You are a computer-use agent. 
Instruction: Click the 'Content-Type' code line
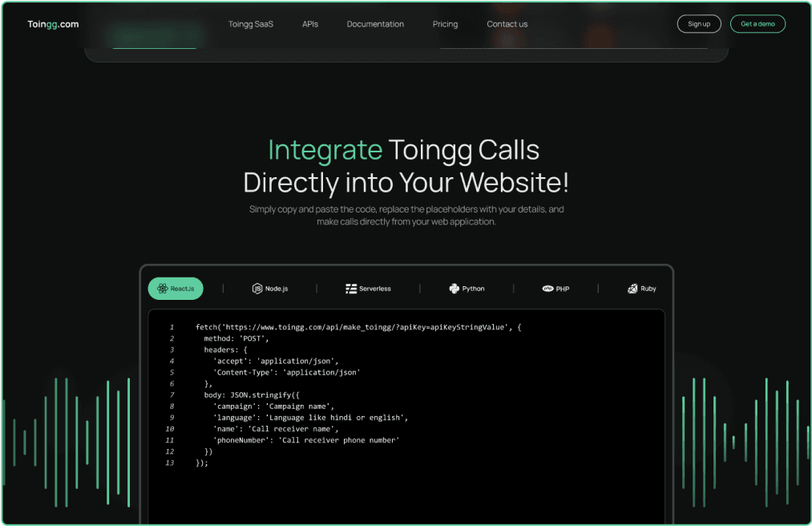pyautogui.click(x=286, y=373)
